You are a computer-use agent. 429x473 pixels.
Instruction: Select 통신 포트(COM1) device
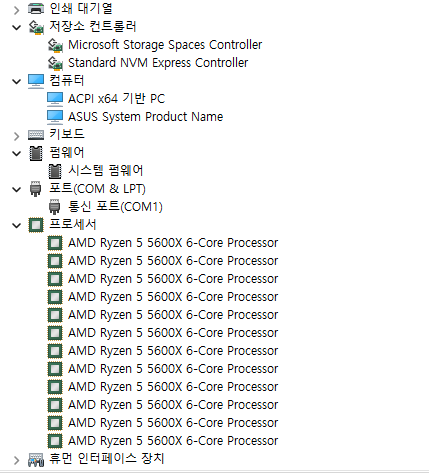[115, 206]
